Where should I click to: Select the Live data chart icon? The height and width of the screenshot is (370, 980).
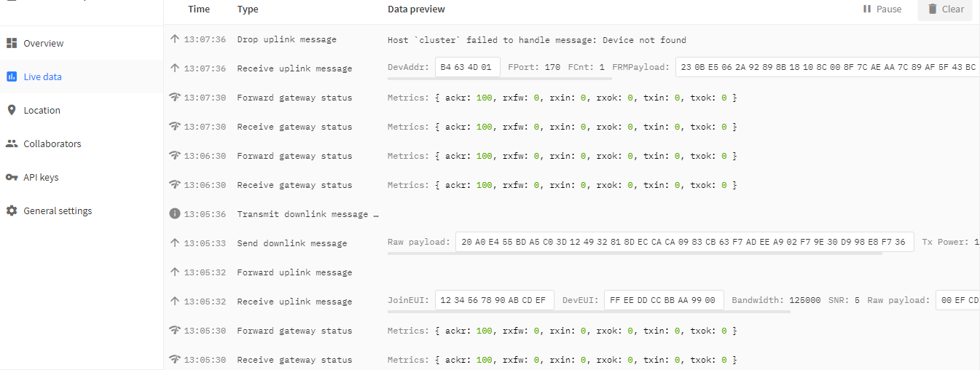12,76
